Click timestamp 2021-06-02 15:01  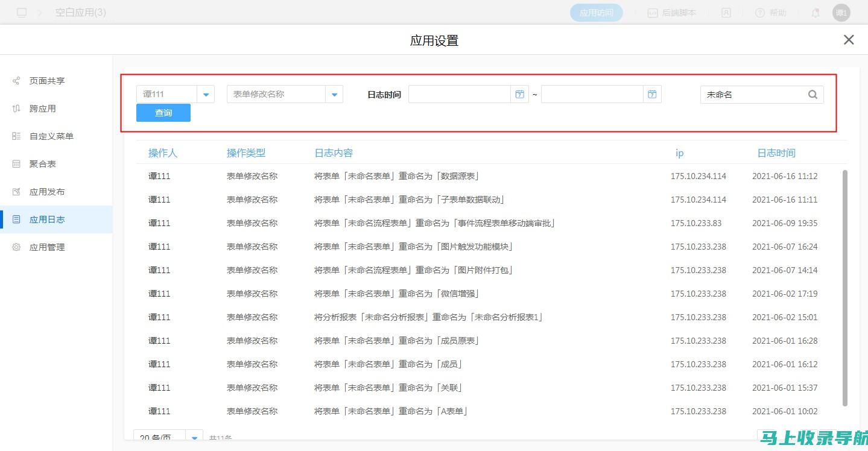coord(785,317)
